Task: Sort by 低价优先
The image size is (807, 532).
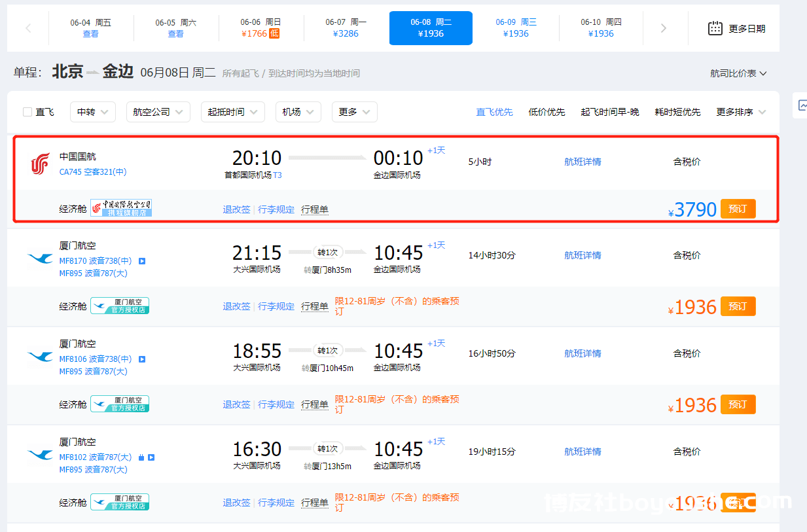Action: point(547,112)
